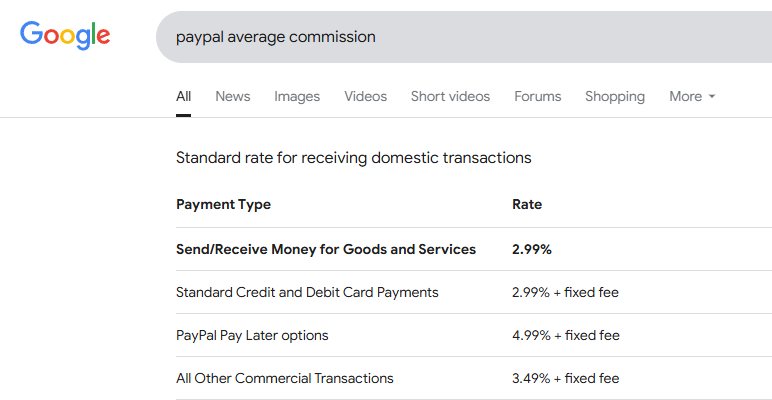Select the All results tab
Viewport: 772px width, 400px height.
coord(183,97)
